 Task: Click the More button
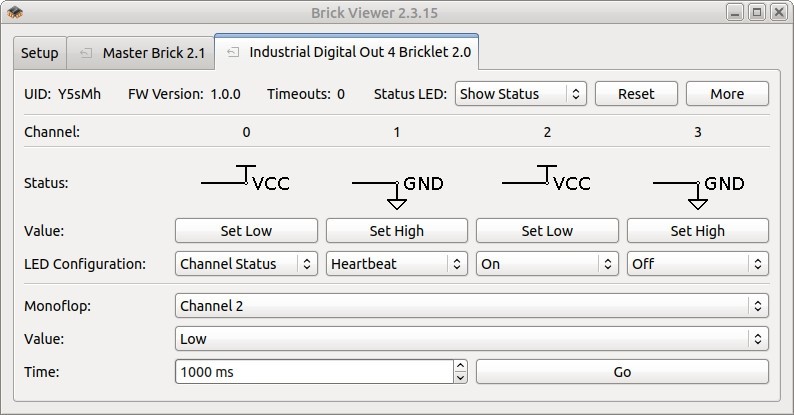click(727, 94)
